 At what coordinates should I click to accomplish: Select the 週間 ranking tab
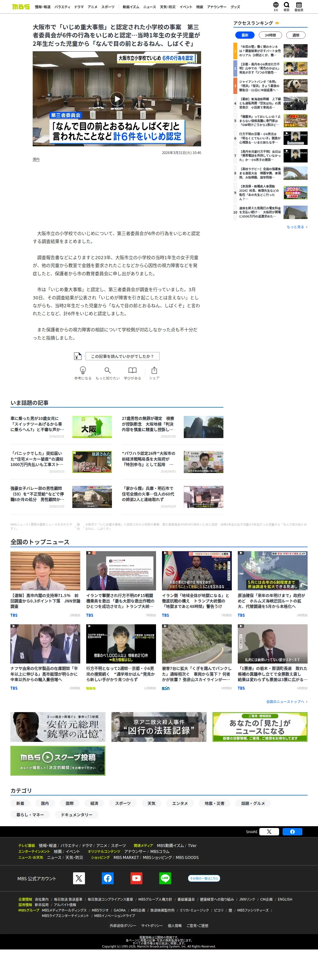295,35
